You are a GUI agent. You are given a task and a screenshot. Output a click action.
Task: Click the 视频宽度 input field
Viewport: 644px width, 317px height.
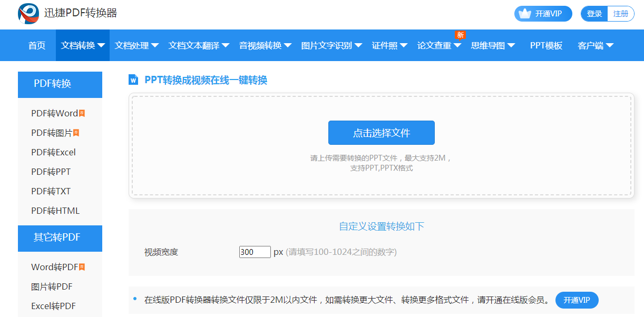pyautogui.click(x=255, y=252)
